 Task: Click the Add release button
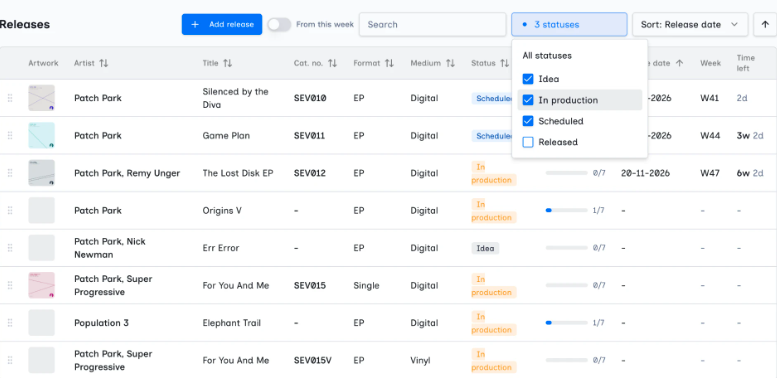pyautogui.click(x=222, y=24)
